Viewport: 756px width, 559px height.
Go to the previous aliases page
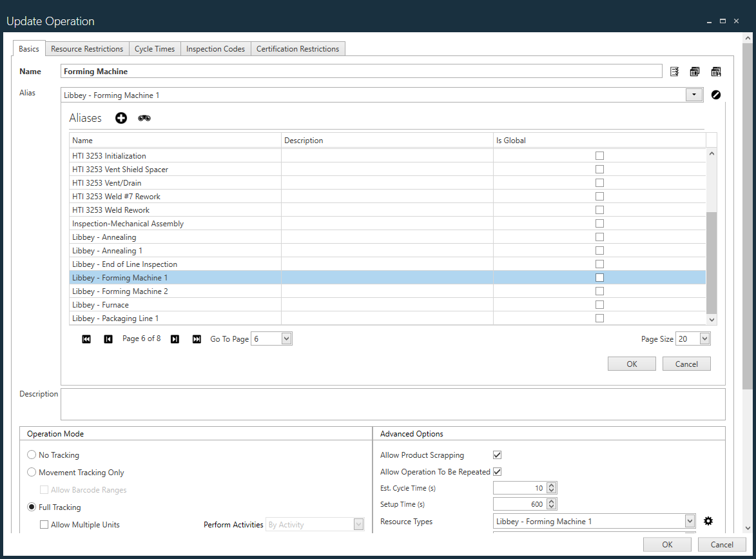click(x=108, y=339)
